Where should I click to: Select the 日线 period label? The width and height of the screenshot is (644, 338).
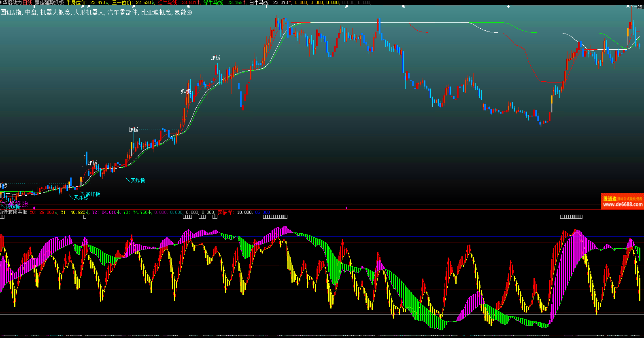tap(27, 2)
